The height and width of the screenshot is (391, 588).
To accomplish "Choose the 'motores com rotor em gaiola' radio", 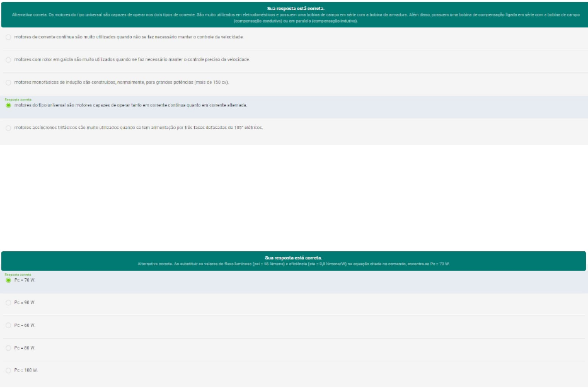I will click(x=8, y=60).
